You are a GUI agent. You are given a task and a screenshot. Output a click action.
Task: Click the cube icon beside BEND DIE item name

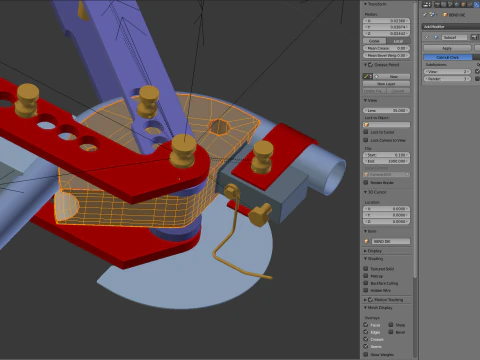click(x=367, y=241)
